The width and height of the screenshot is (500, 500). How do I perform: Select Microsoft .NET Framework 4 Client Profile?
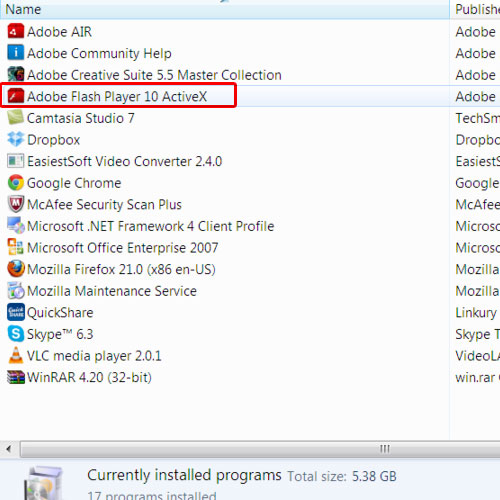click(x=151, y=226)
